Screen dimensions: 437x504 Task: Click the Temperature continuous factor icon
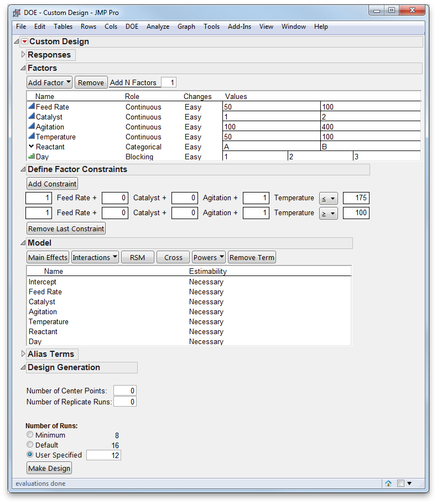click(32, 136)
